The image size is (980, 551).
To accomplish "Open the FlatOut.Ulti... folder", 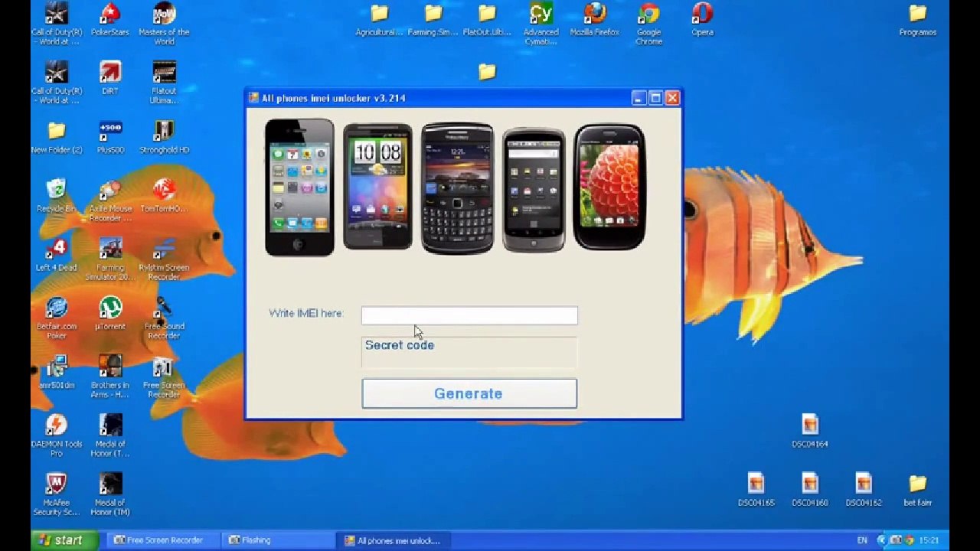I will click(487, 20).
